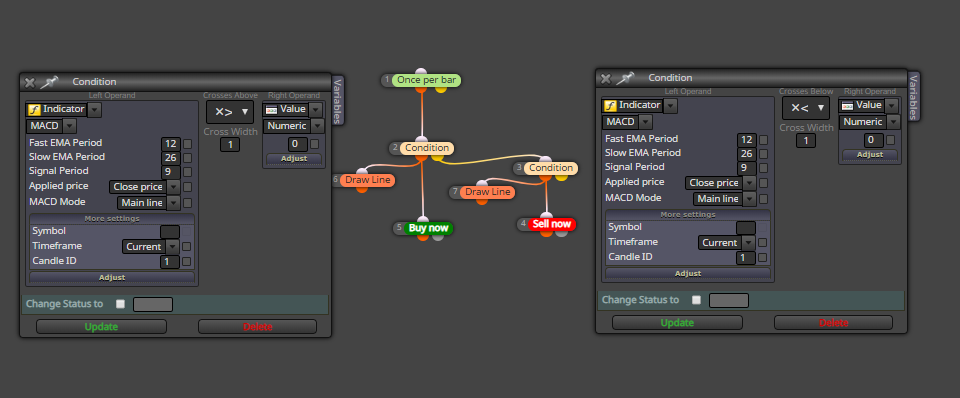
Task: Click top input connector of Once per bar
Action: pos(421,72)
